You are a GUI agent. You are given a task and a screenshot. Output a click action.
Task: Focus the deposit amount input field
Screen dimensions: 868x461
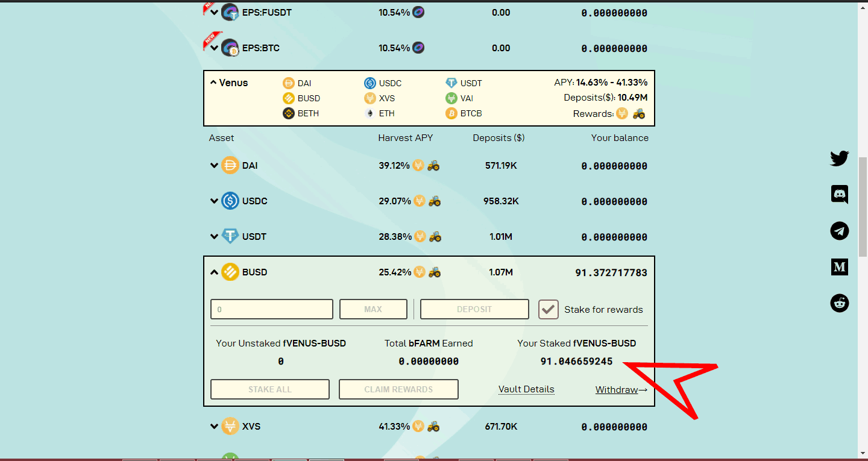[x=272, y=309]
